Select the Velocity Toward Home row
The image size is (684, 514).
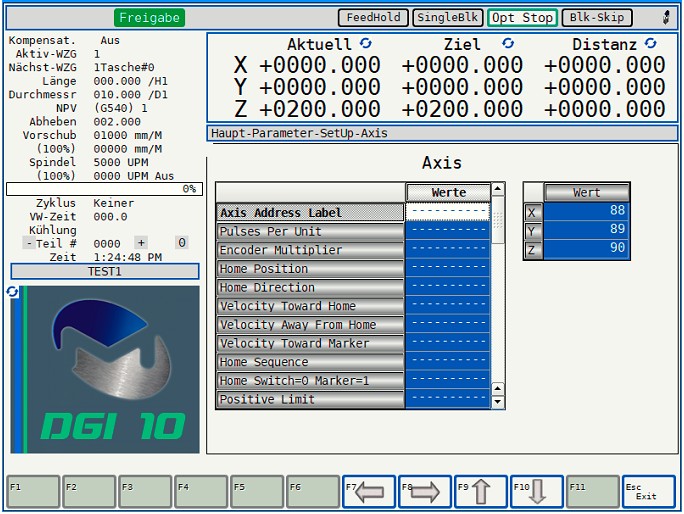click(310, 306)
